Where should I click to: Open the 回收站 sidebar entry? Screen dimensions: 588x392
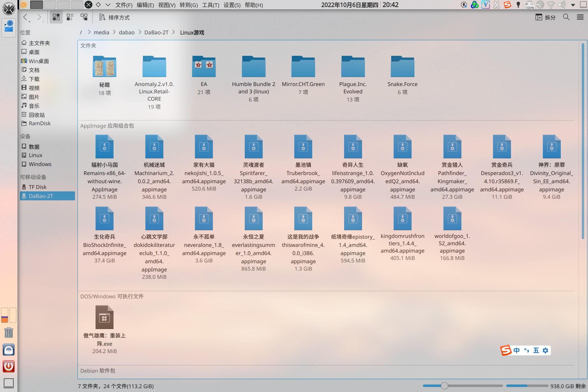tap(38, 115)
